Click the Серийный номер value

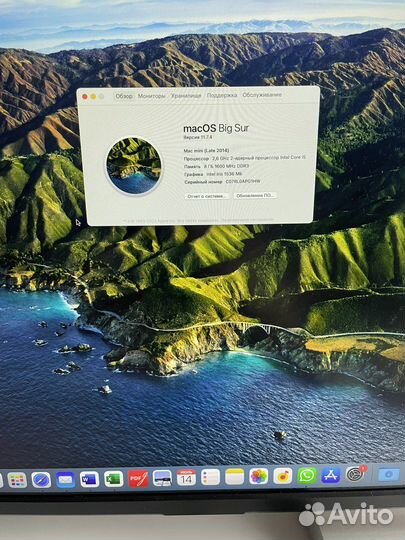coord(243,181)
